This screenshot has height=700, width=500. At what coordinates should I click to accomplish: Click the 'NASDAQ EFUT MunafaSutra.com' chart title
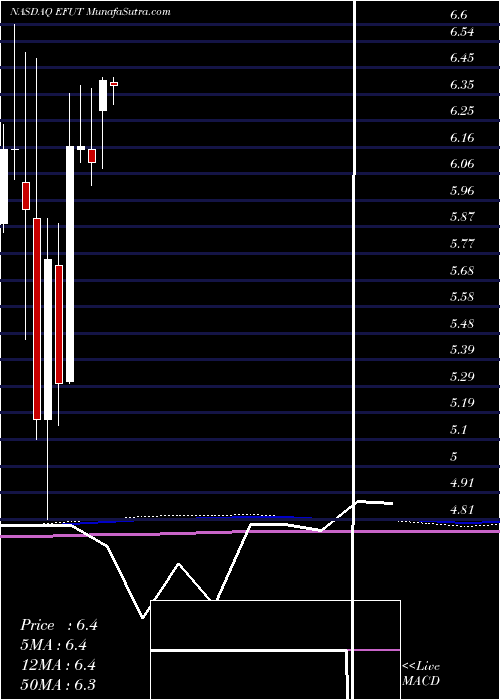[x=91, y=12]
